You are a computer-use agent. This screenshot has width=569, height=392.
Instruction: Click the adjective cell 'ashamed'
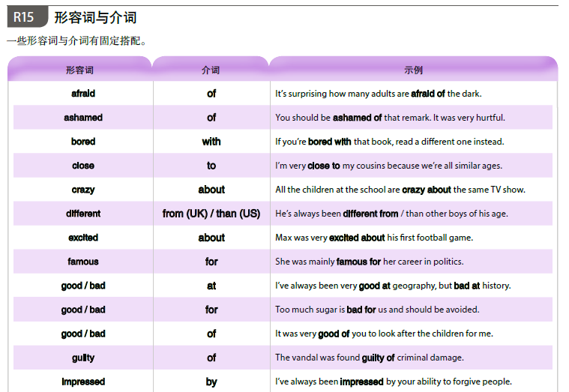tap(83, 118)
